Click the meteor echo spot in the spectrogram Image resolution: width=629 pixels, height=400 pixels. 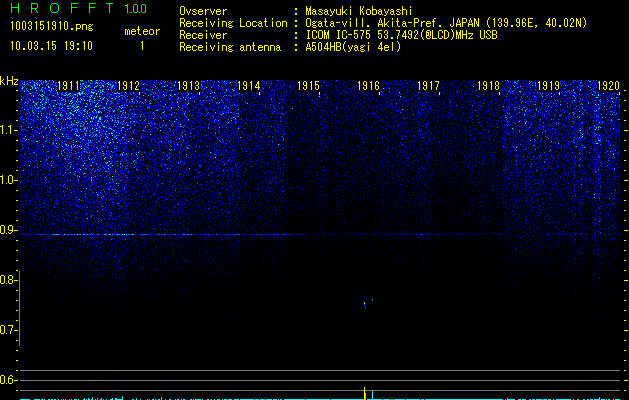tap(365, 305)
